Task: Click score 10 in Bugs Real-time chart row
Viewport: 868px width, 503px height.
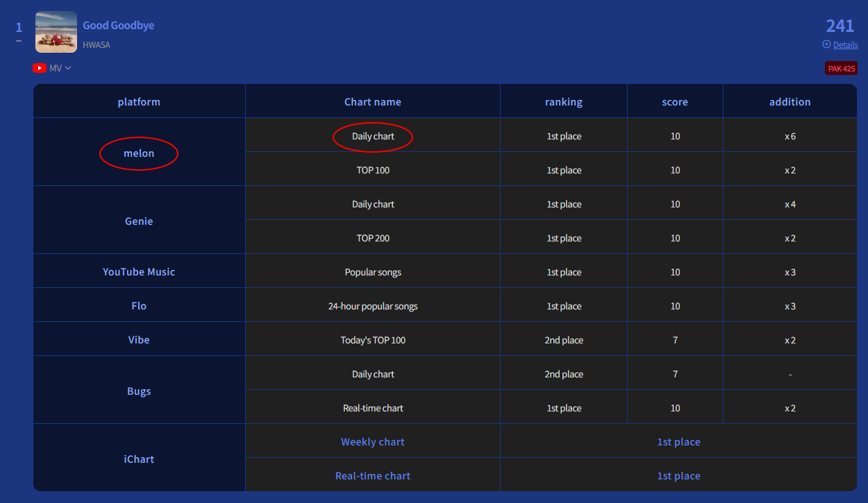Action: (x=675, y=408)
